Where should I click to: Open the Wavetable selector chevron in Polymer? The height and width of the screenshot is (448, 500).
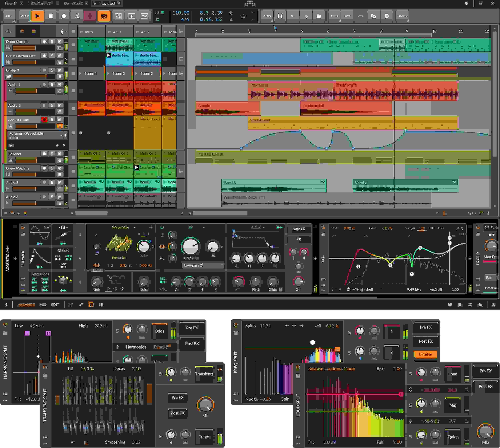[x=135, y=227]
